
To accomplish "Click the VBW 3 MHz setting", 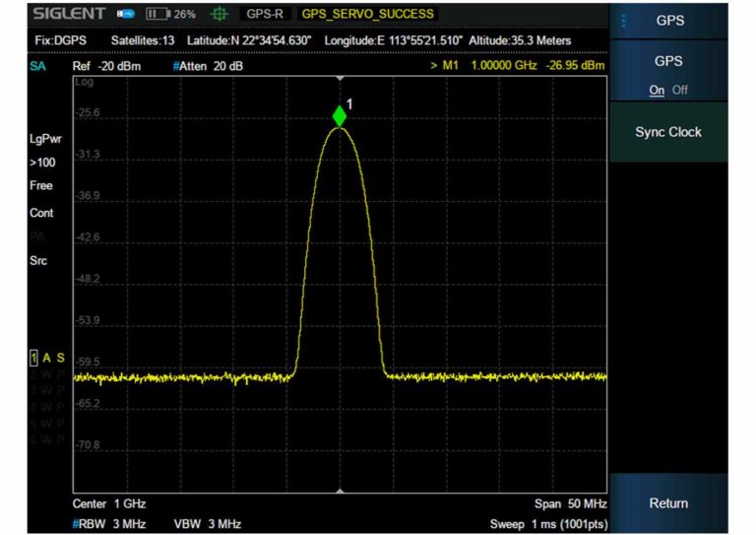I will [208, 524].
